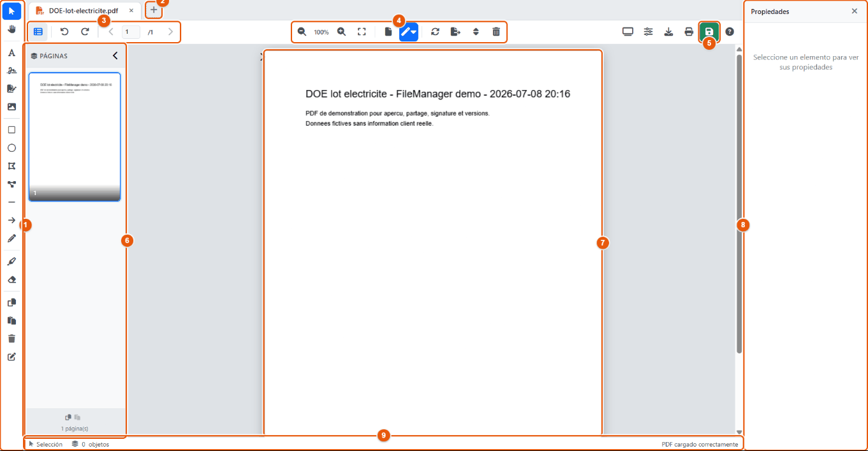Select the polygon shape tool
This screenshot has height=451, width=868.
(11, 166)
